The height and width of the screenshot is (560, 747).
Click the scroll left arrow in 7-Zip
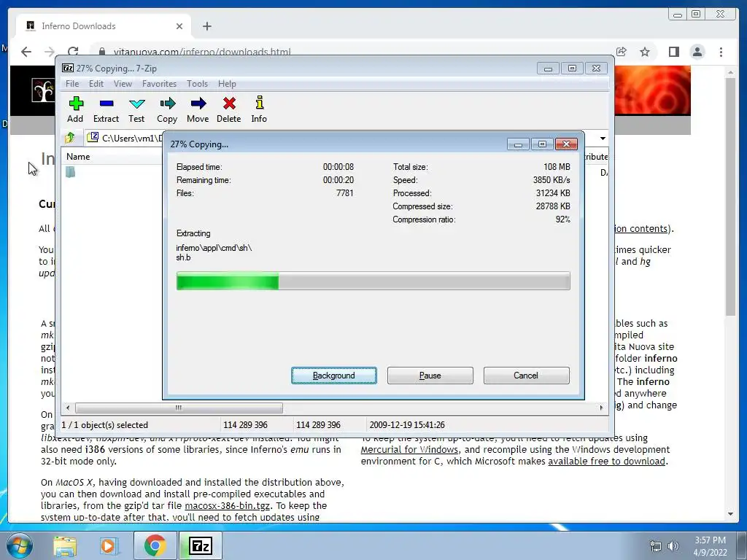68,408
